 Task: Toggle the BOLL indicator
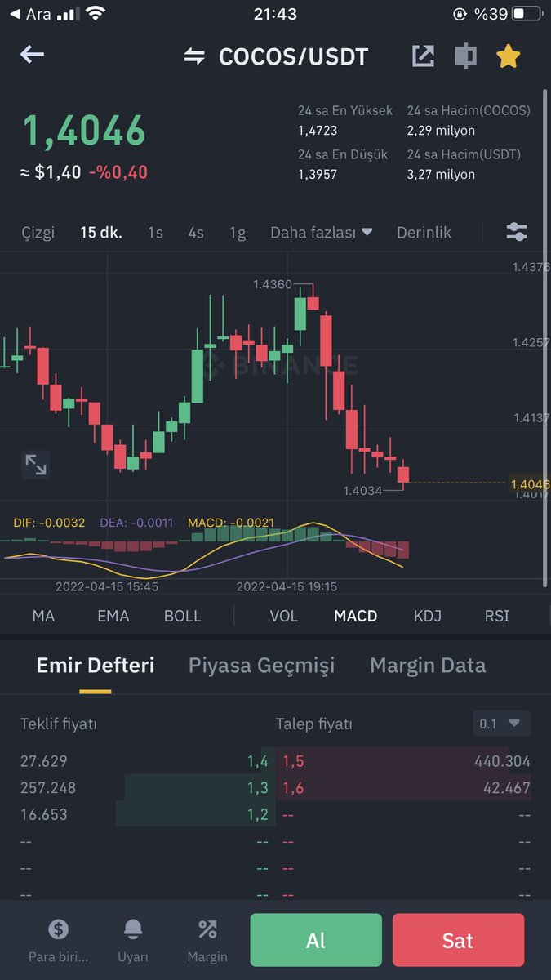click(183, 616)
